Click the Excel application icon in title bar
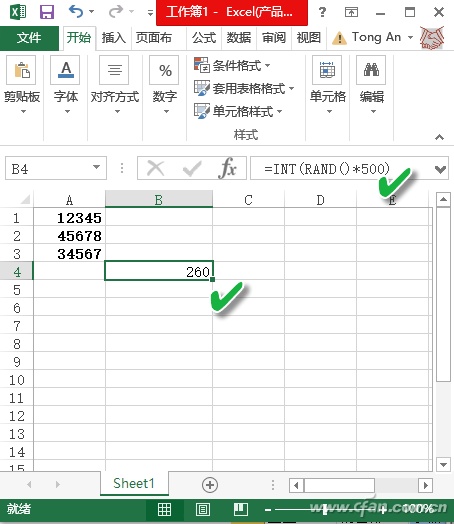This screenshot has height=524, width=454. 18,12
